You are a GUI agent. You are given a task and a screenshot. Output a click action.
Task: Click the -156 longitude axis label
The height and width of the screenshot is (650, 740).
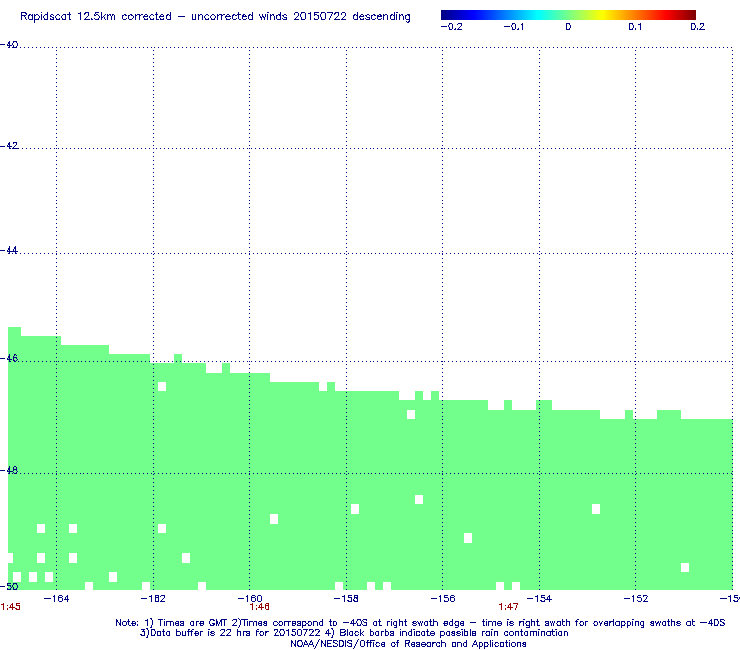click(443, 599)
